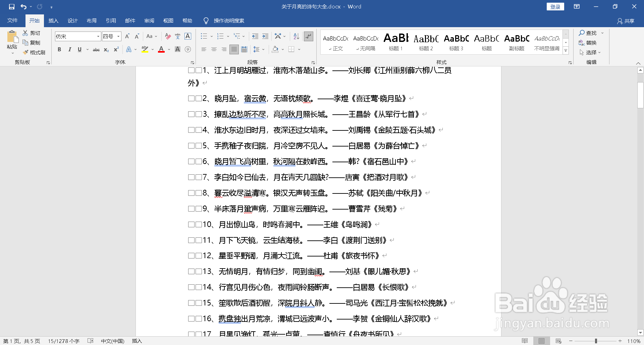This screenshot has width=644, height=345.
Task: Apply the 标题 1 style
Action: [x=396, y=42]
